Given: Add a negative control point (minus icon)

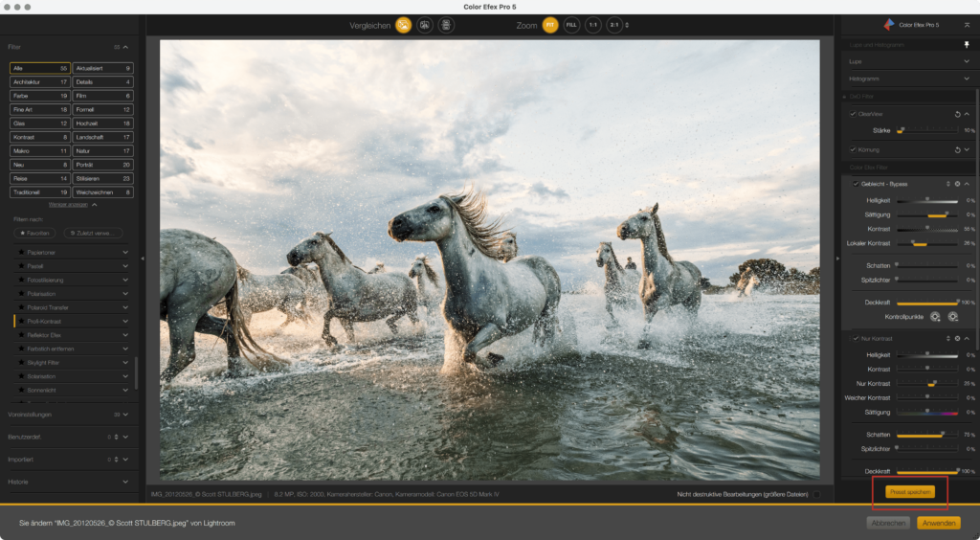Looking at the screenshot, I should coord(952,317).
